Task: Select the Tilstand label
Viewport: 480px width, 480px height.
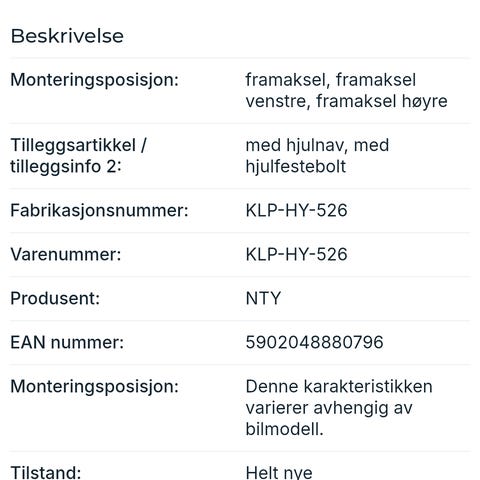Action: (x=46, y=472)
